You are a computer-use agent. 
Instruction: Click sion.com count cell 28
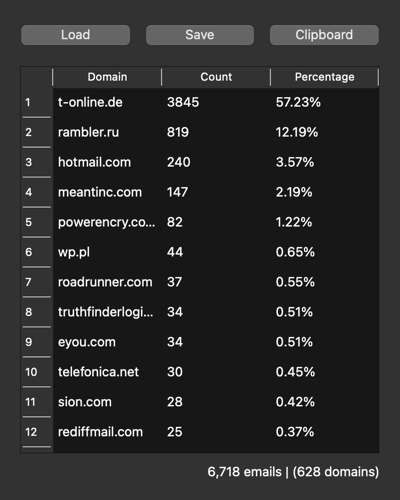[216, 402]
